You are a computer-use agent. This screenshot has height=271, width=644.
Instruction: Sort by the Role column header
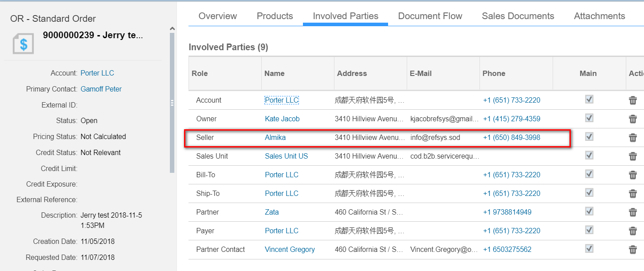coord(200,74)
